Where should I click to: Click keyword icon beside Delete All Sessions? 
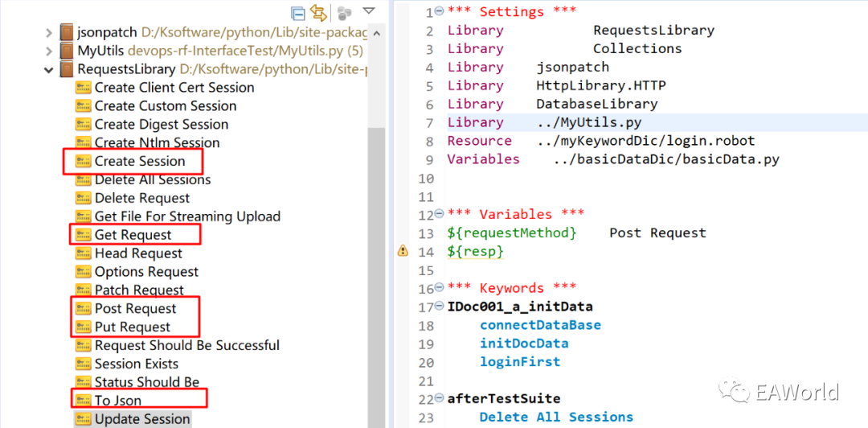(83, 179)
